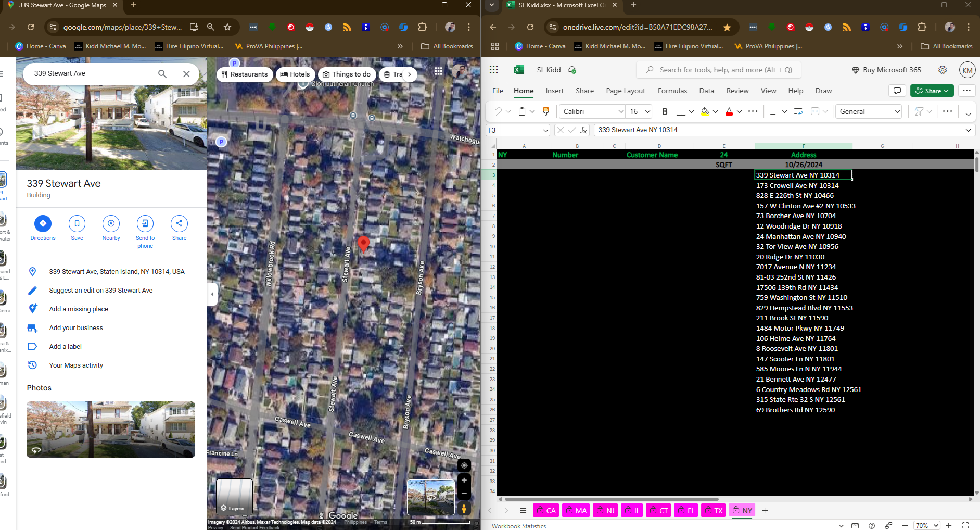The height and width of the screenshot is (530, 980).
Task: Filter map by Hotels
Action: [x=295, y=74]
